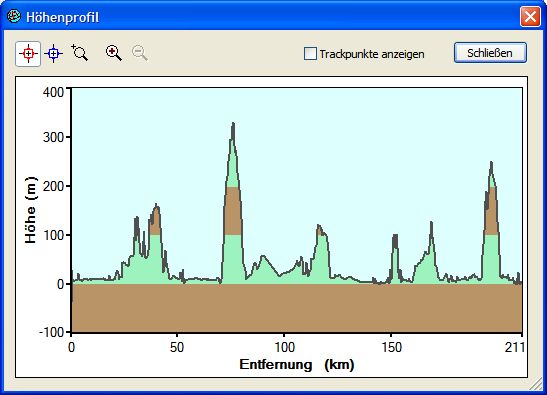Close the Höhenprofil window with the red X
The image size is (547, 395).
(530, 16)
